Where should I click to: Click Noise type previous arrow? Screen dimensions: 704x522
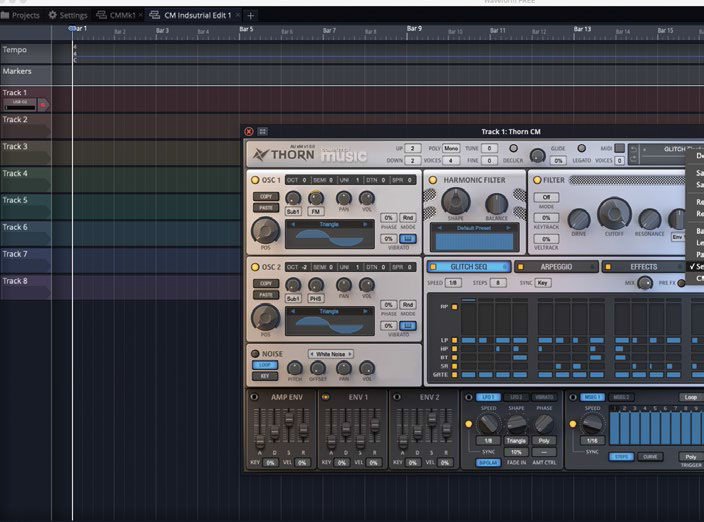tap(312, 354)
